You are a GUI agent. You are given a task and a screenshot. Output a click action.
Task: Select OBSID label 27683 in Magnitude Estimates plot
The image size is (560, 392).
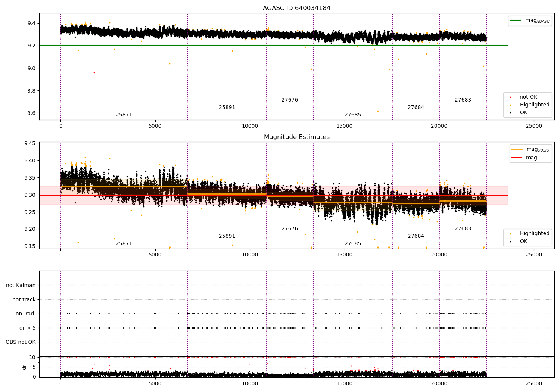click(463, 229)
